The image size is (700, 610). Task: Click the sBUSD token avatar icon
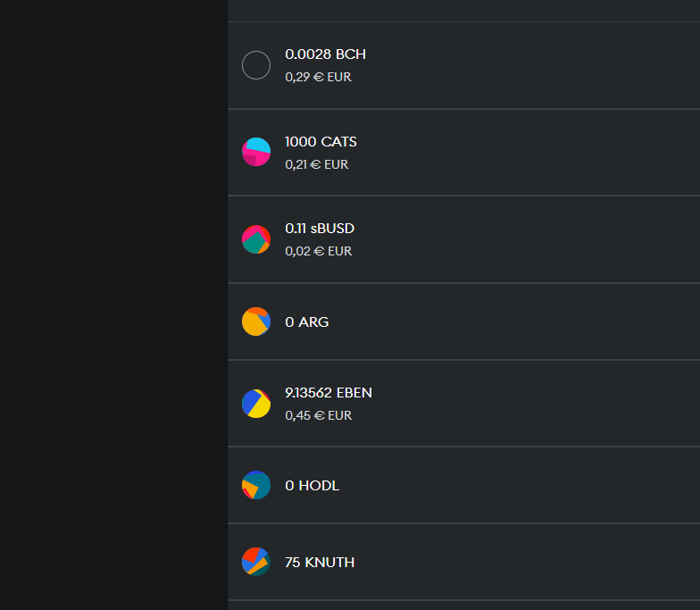coord(255,239)
